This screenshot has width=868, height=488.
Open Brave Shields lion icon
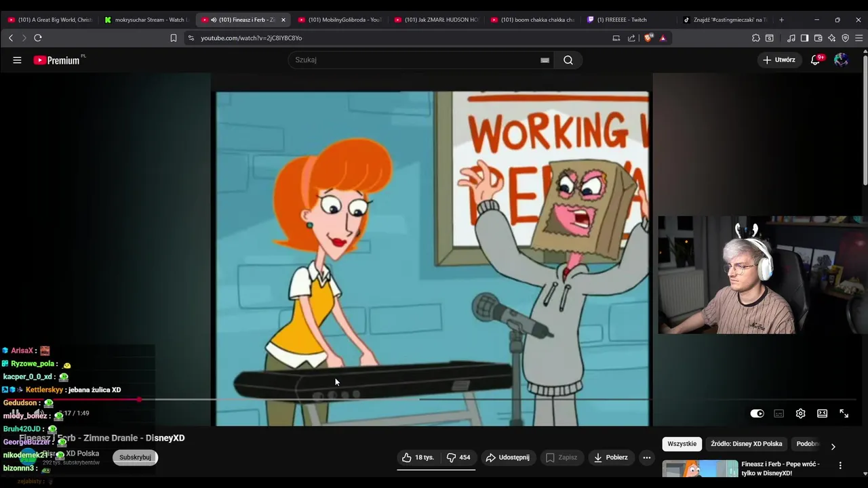pyautogui.click(x=648, y=38)
